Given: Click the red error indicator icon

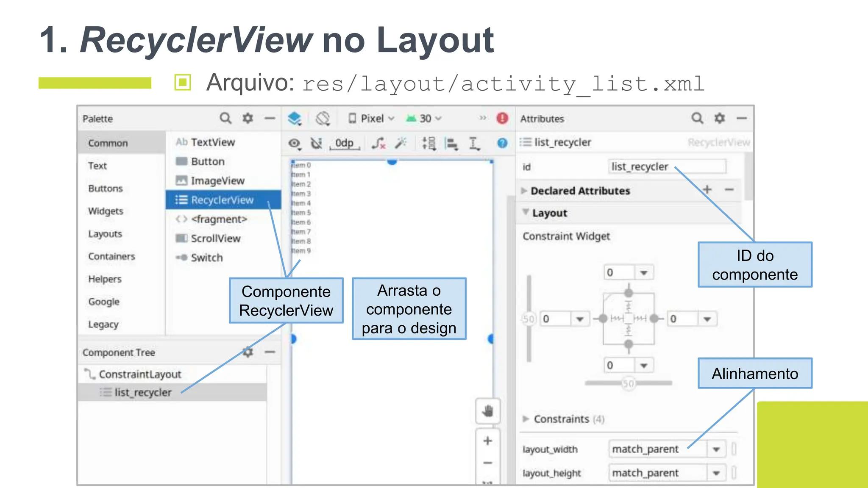Looking at the screenshot, I should pos(502,118).
